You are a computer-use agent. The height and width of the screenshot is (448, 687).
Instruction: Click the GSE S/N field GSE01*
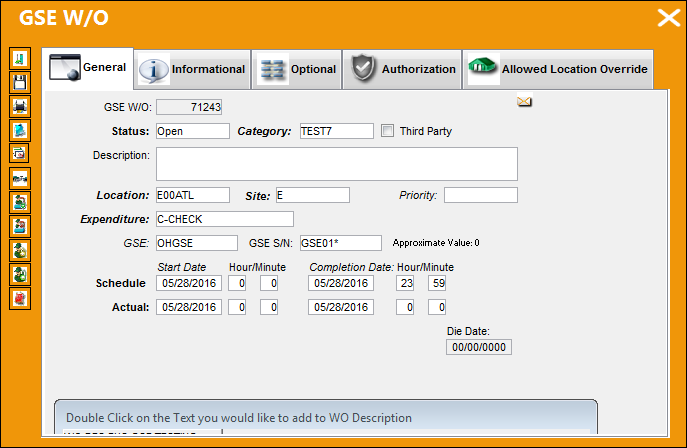pyautogui.click(x=341, y=243)
